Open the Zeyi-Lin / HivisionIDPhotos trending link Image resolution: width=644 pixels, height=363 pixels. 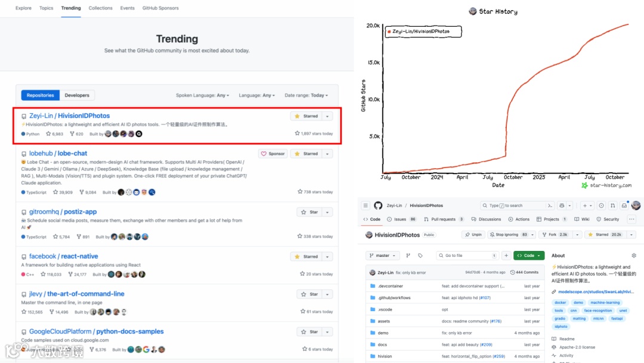click(x=69, y=116)
